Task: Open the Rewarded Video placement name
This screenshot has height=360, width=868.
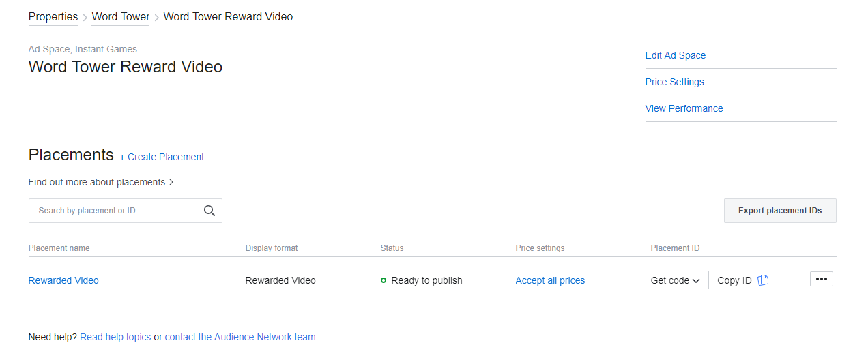Action: (x=63, y=280)
